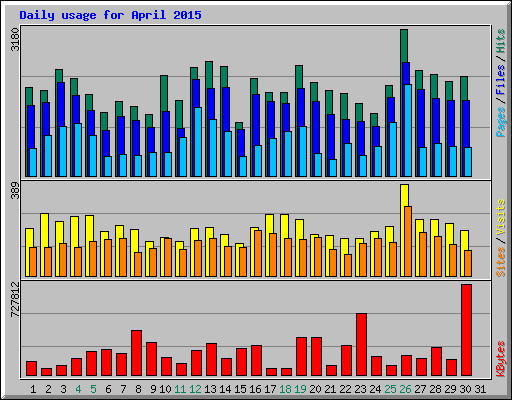Viewport: 512px width, 400px height.
Task: Click the yellow 'Visits' legend label
Action: (x=501, y=217)
